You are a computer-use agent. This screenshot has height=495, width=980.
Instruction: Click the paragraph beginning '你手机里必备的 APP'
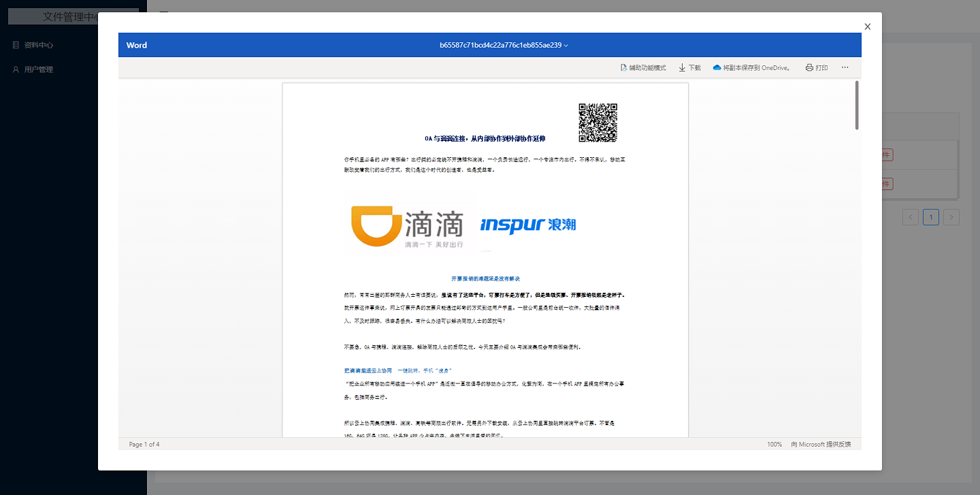click(484, 164)
